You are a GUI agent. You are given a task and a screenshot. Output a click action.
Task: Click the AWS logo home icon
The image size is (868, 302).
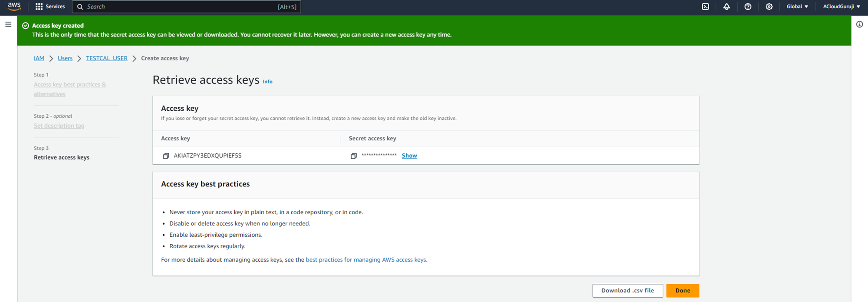click(x=14, y=6)
